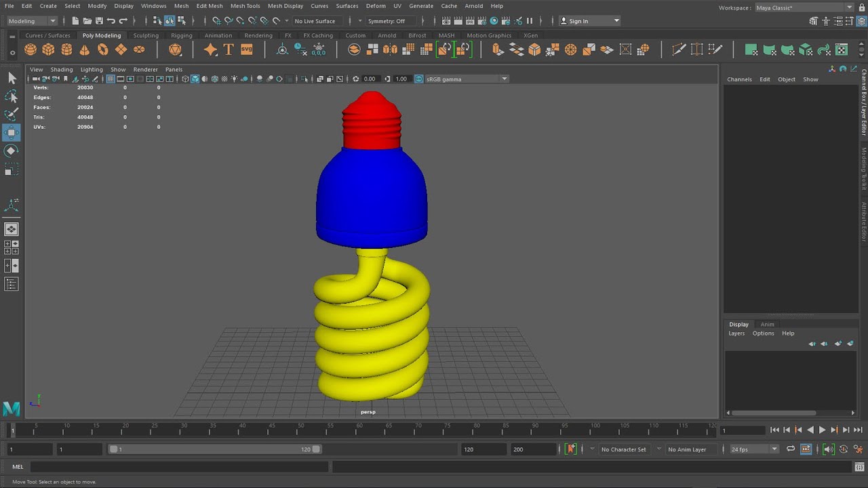Click the Mirror shelf icon
868x488 pixels.
(390, 49)
